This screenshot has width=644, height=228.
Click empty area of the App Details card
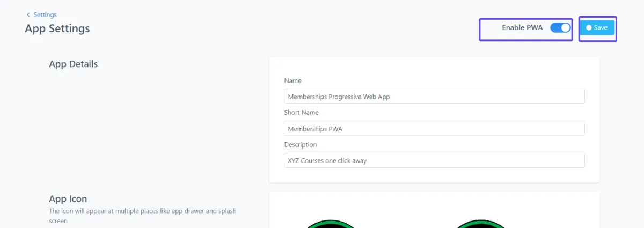(434, 68)
